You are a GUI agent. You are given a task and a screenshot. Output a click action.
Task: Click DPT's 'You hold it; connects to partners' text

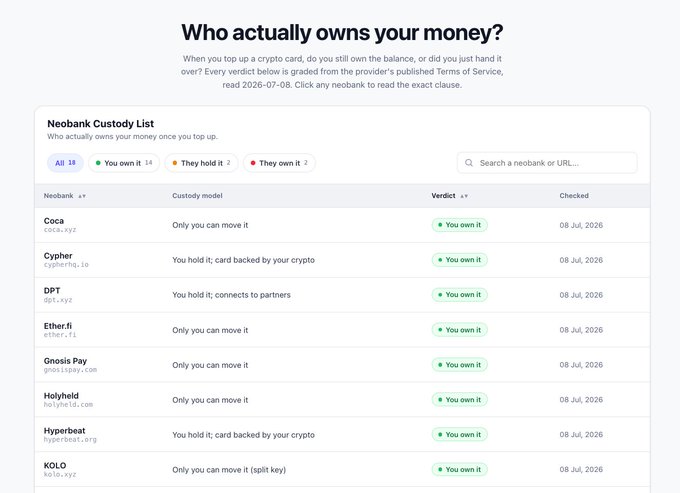[x=231, y=295]
